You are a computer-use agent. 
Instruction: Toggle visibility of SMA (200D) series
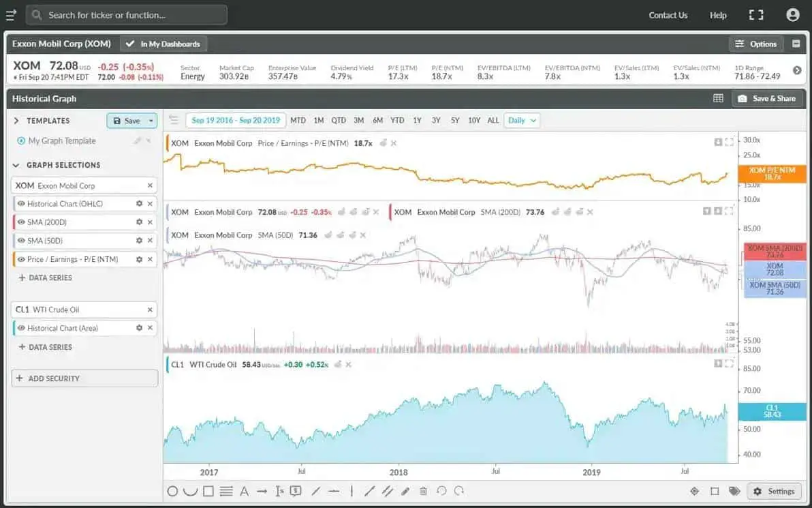point(21,222)
